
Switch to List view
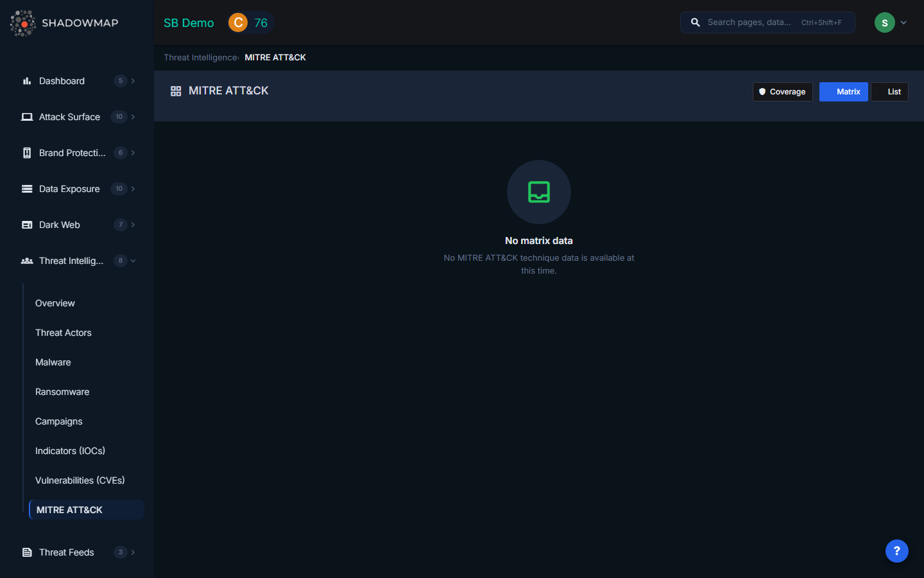(x=889, y=92)
